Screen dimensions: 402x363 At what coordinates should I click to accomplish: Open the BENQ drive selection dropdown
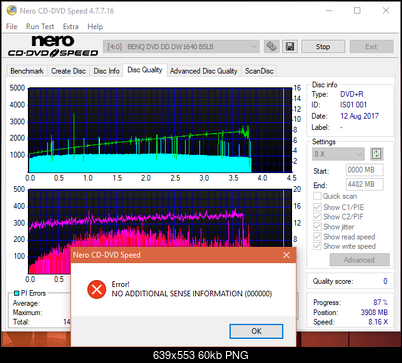[181, 47]
